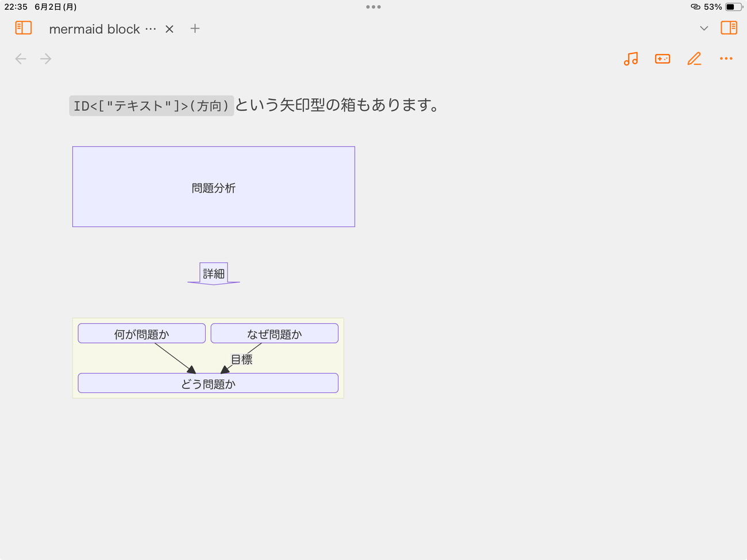
Task: Select the 問題分析 diagram node
Action: click(214, 187)
